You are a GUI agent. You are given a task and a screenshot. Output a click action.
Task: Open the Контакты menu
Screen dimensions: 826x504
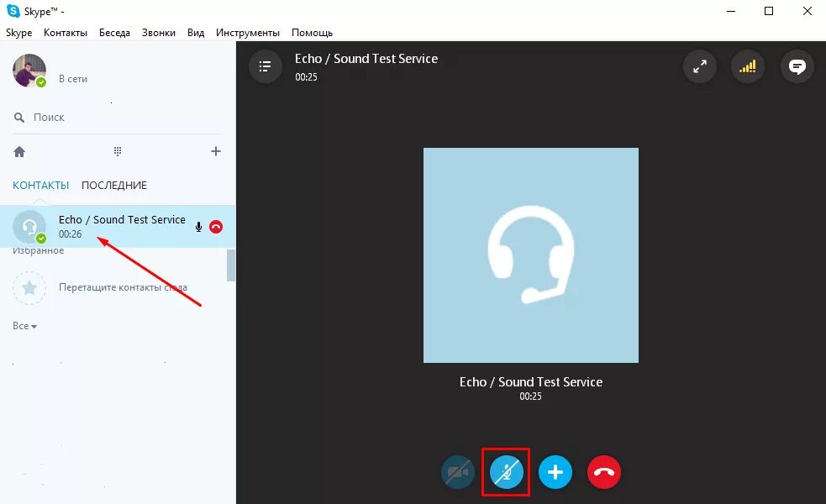[x=66, y=33]
